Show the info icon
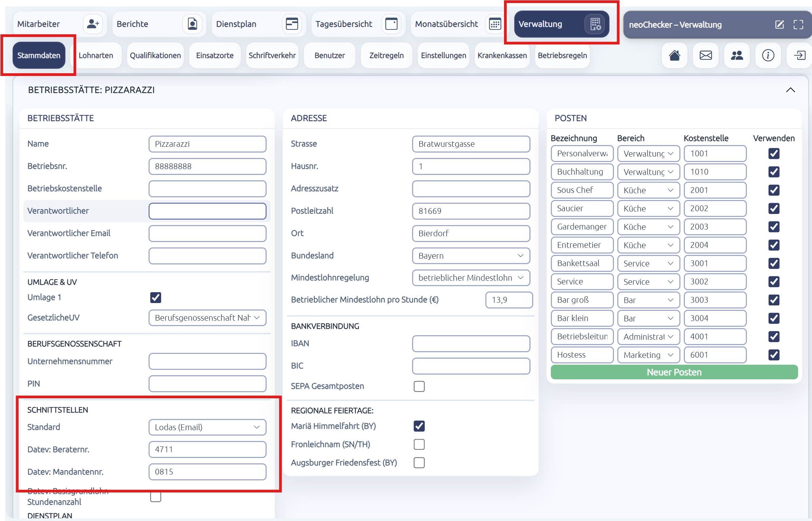Screen dimensions: 812x521 768,55
